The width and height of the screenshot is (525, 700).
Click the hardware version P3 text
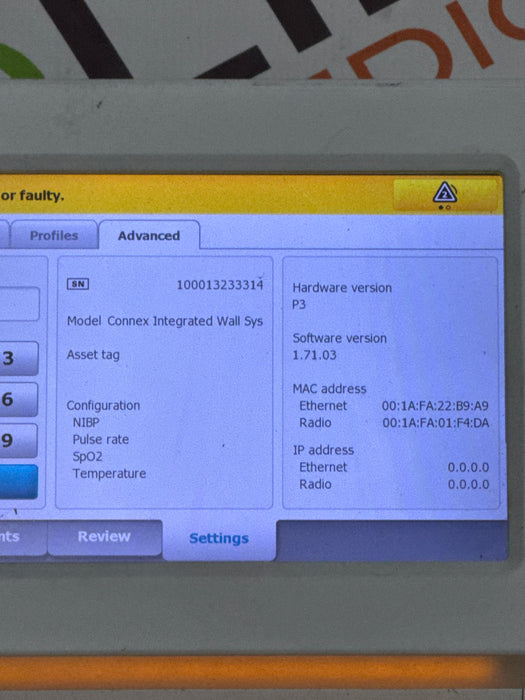point(299,305)
